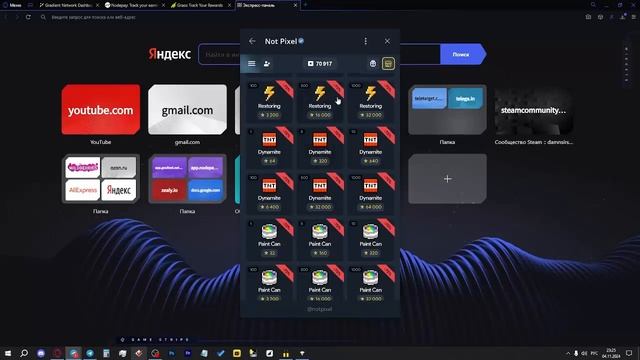Open the gmail.com speed dial tile
This screenshot has height=360, width=640.
tap(187, 109)
